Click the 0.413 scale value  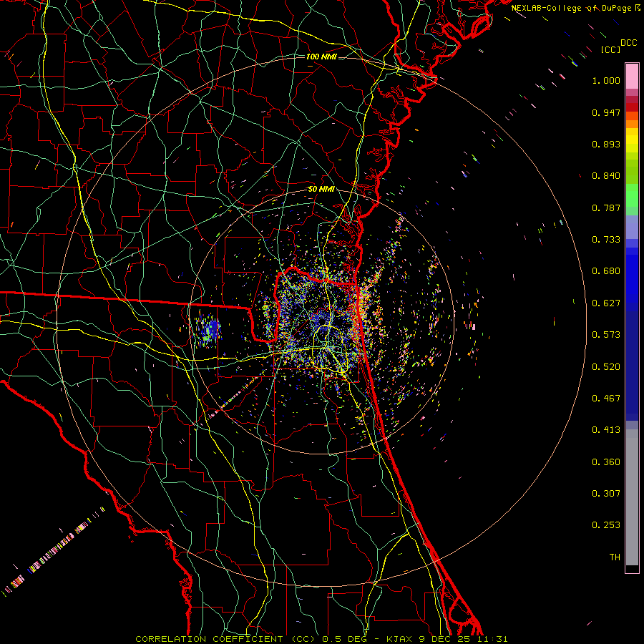(x=606, y=430)
